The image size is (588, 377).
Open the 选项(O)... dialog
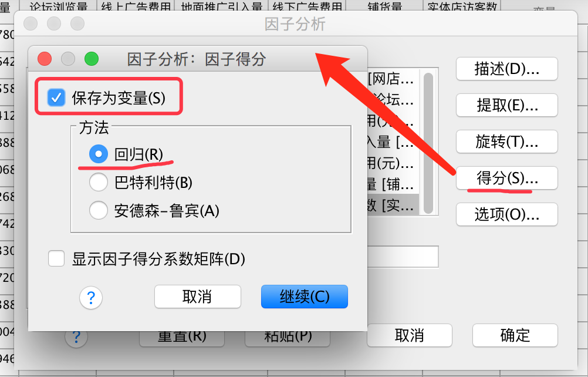pos(506,214)
